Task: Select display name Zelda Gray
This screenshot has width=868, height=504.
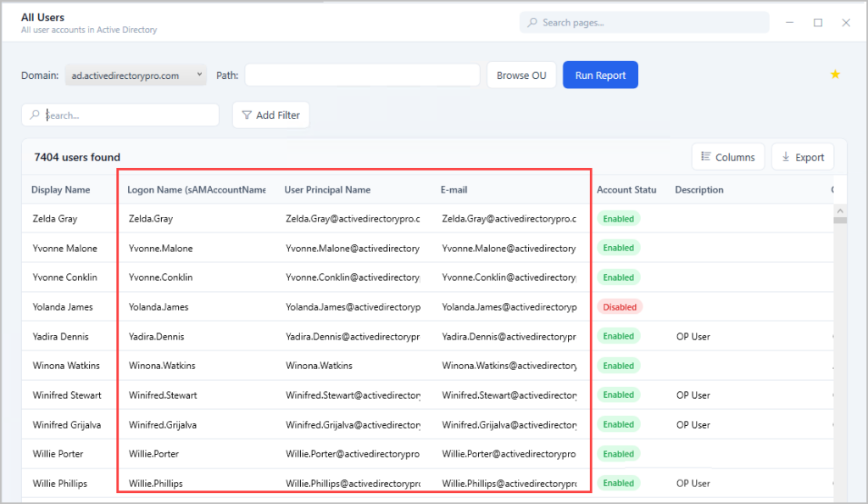Action: 55,218
